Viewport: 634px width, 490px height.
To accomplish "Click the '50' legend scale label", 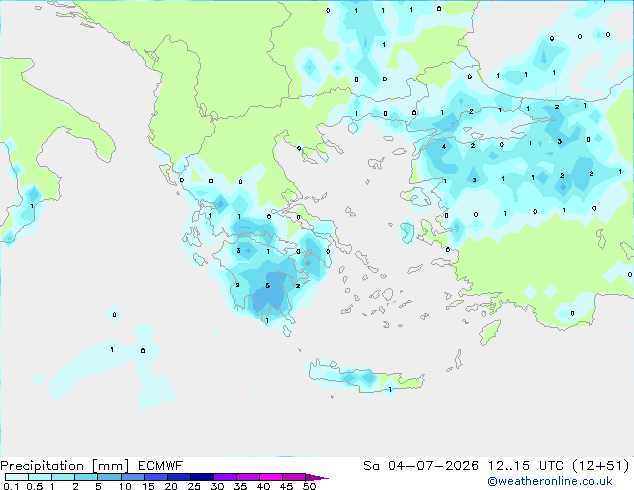I will [x=309, y=486].
